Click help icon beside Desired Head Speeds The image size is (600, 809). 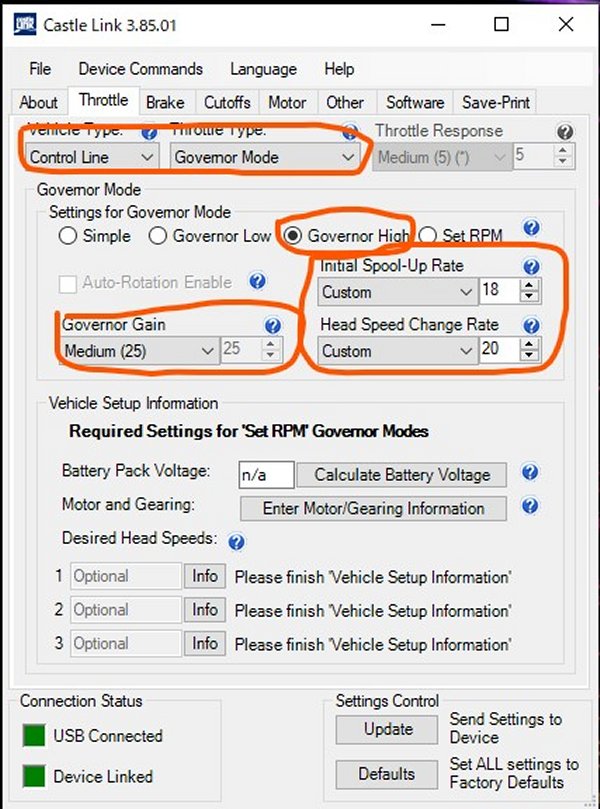pos(236,543)
